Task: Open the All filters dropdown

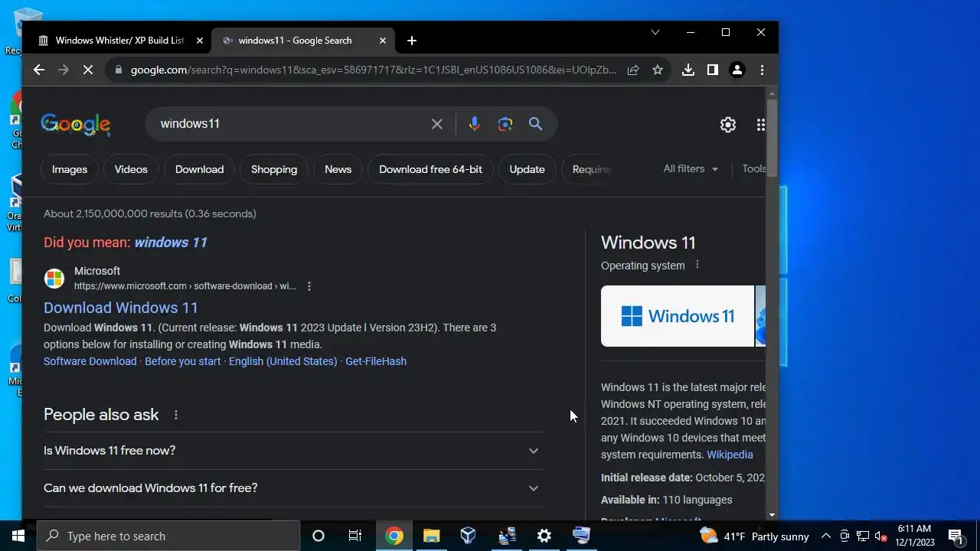Action: pyautogui.click(x=691, y=168)
